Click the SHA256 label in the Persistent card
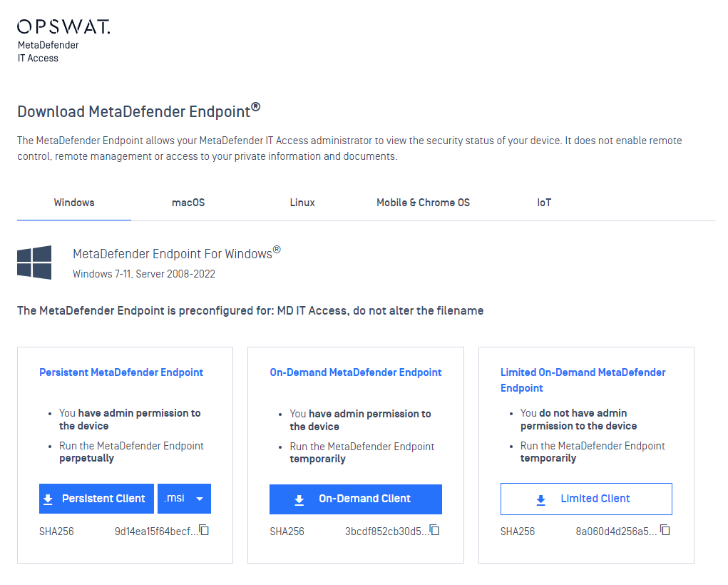 pos(56,531)
